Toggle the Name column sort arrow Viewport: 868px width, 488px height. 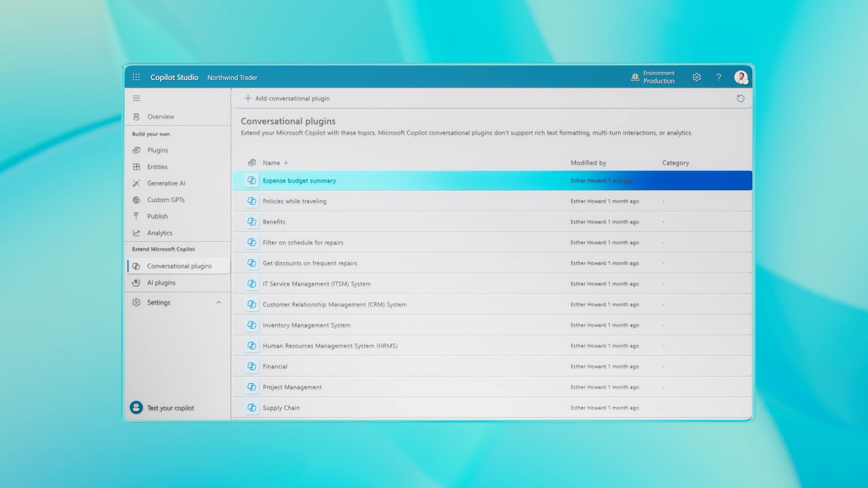point(286,163)
